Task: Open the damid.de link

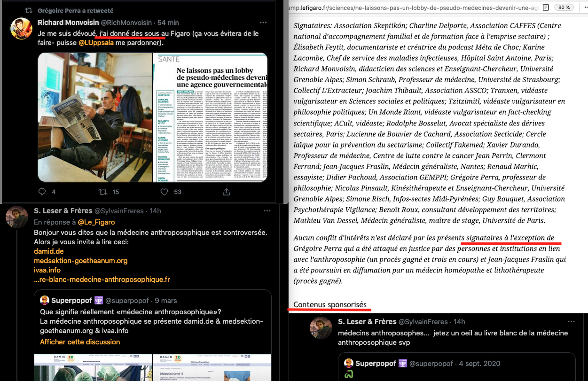Action: point(49,251)
